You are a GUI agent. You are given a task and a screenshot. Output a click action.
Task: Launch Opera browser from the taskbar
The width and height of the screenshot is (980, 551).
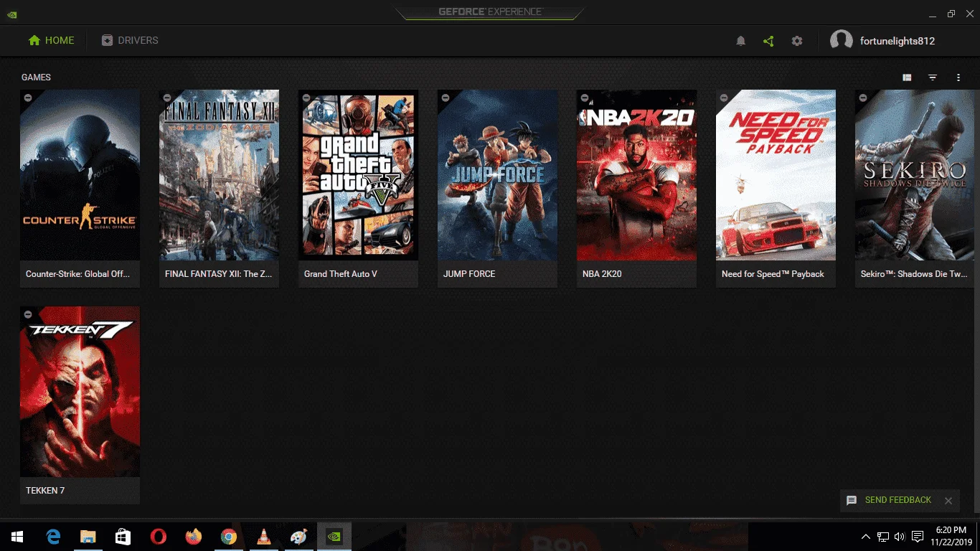click(x=159, y=537)
